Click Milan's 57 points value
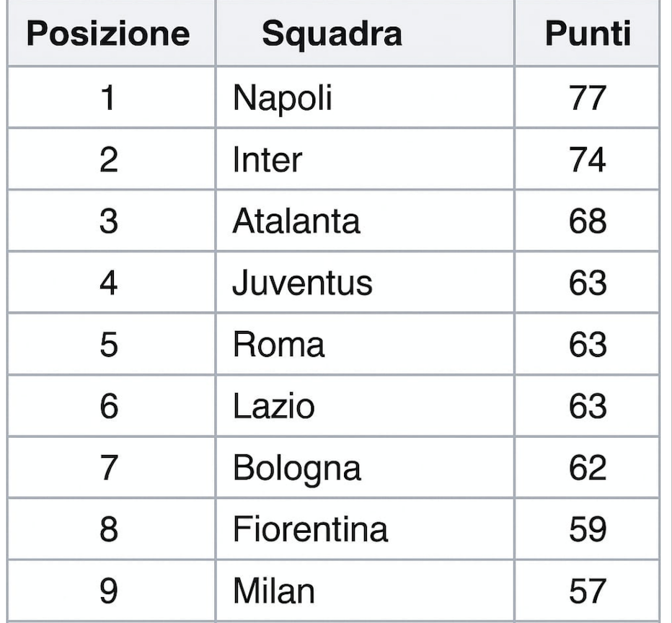This screenshot has height=623, width=672. click(x=588, y=591)
